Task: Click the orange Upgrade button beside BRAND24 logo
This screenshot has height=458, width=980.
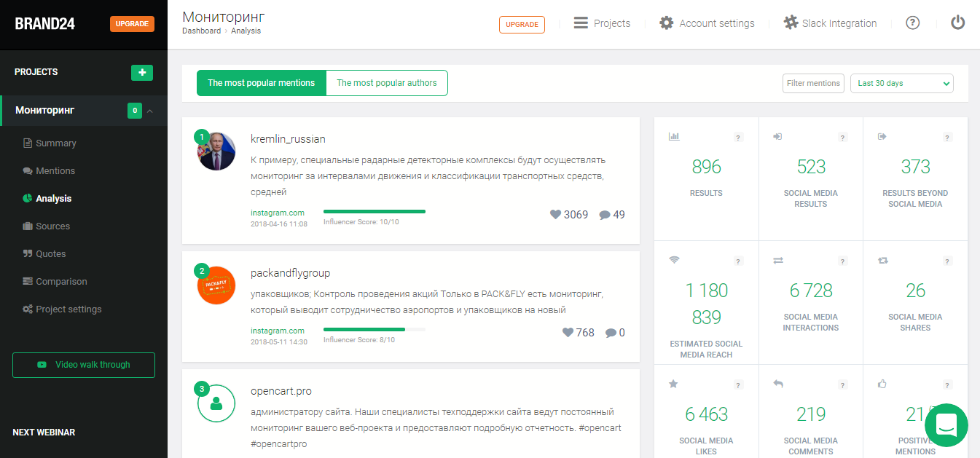Action: pyautogui.click(x=132, y=24)
